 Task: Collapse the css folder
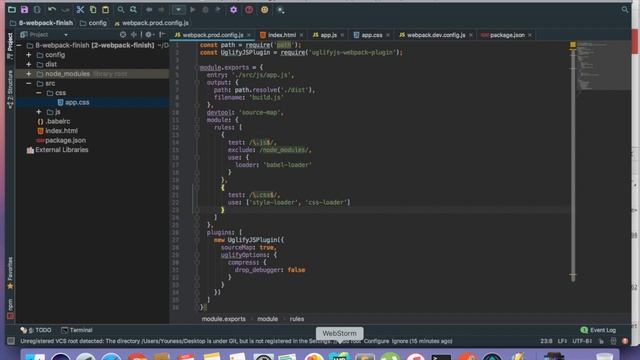39,93
